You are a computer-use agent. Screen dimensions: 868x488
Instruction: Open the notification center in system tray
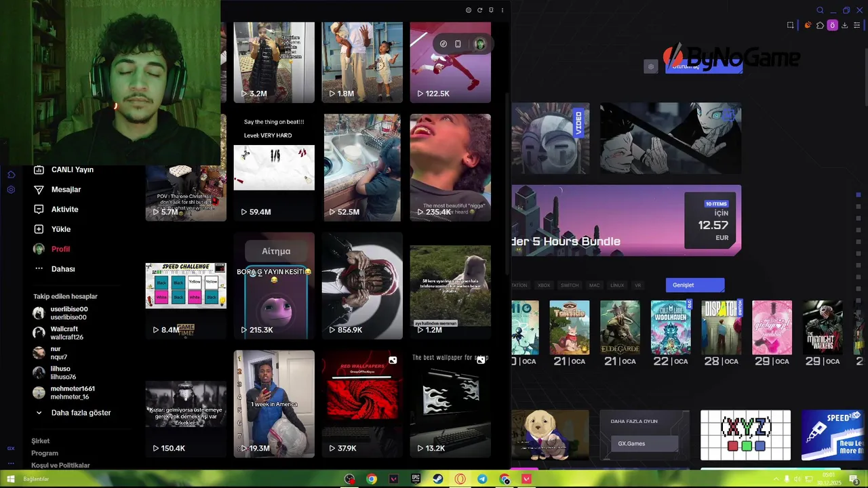[x=854, y=480]
